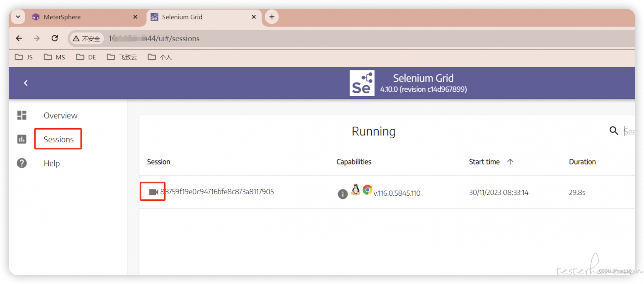The image size is (644, 284).
Task: Click version text 4.10.0 revision c14d967899
Action: [423, 89]
